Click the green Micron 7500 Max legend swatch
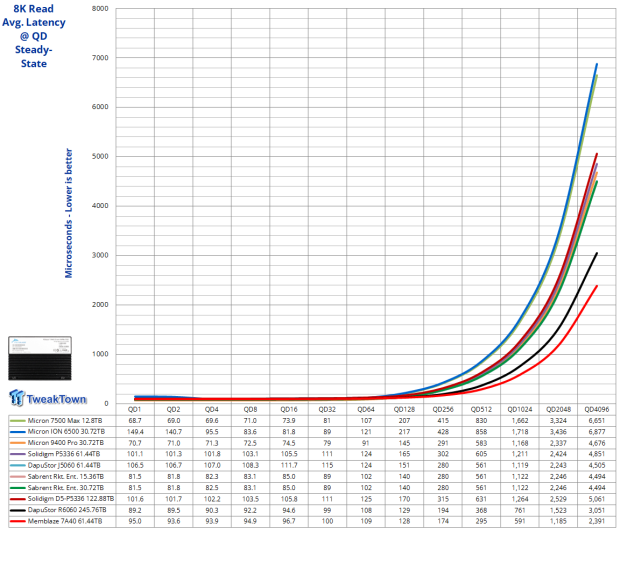This screenshot has height=568, width=620. pos(17,421)
